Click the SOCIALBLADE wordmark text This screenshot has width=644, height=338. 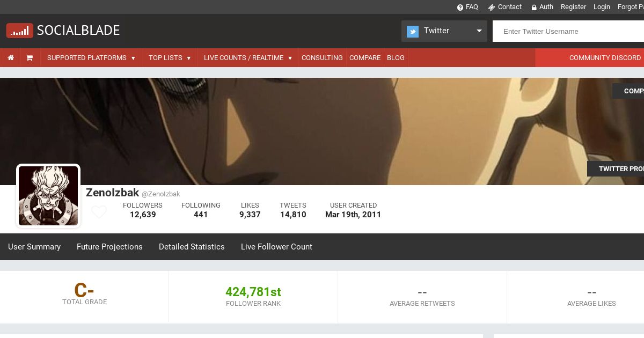coord(78,31)
